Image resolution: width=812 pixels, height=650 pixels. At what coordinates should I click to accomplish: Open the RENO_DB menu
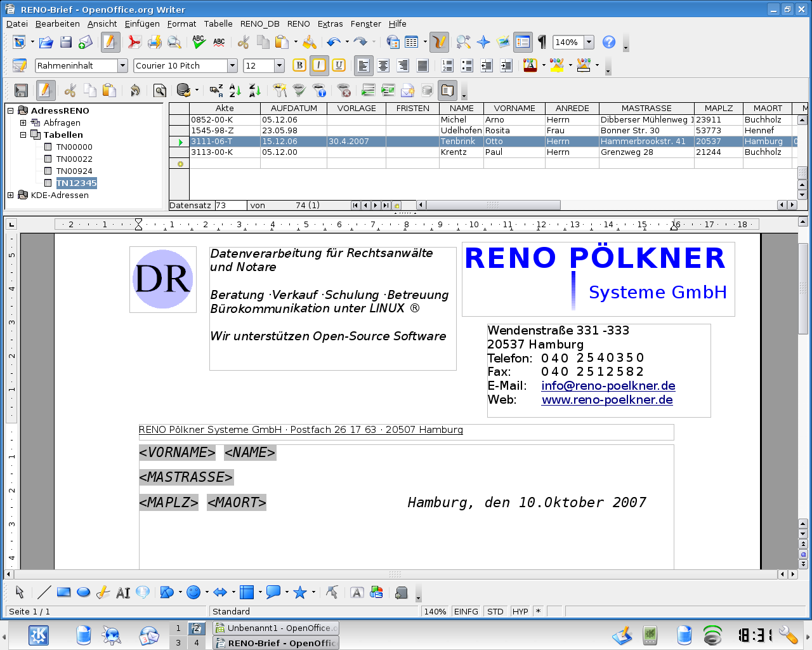pos(259,23)
